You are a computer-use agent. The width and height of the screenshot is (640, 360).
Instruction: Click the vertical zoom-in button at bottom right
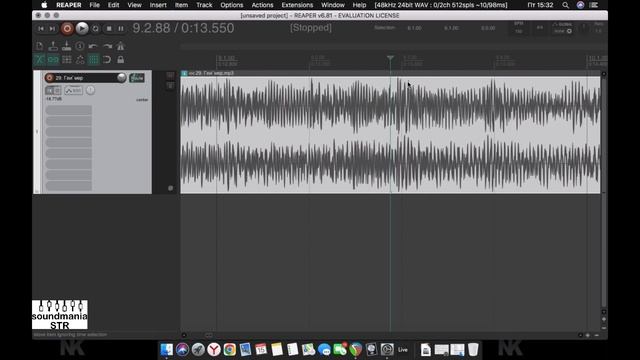pos(604,320)
